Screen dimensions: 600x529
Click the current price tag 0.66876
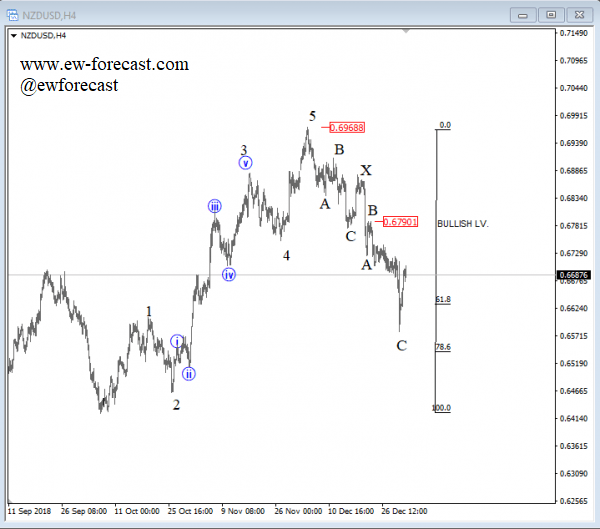pos(573,275)
